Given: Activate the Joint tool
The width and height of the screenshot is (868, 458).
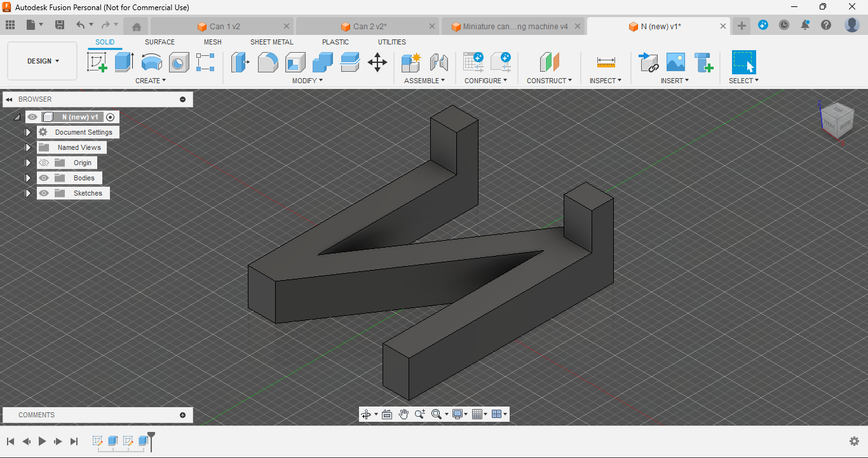Looking at the screenshot, I should click(x=439, y=62).
